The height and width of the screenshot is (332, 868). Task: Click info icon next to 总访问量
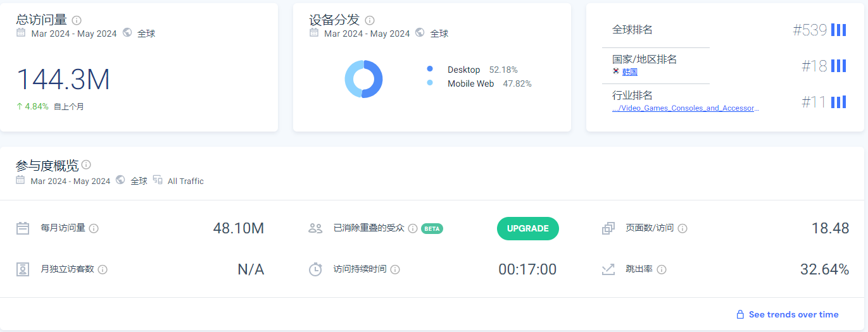coord(77,20)
